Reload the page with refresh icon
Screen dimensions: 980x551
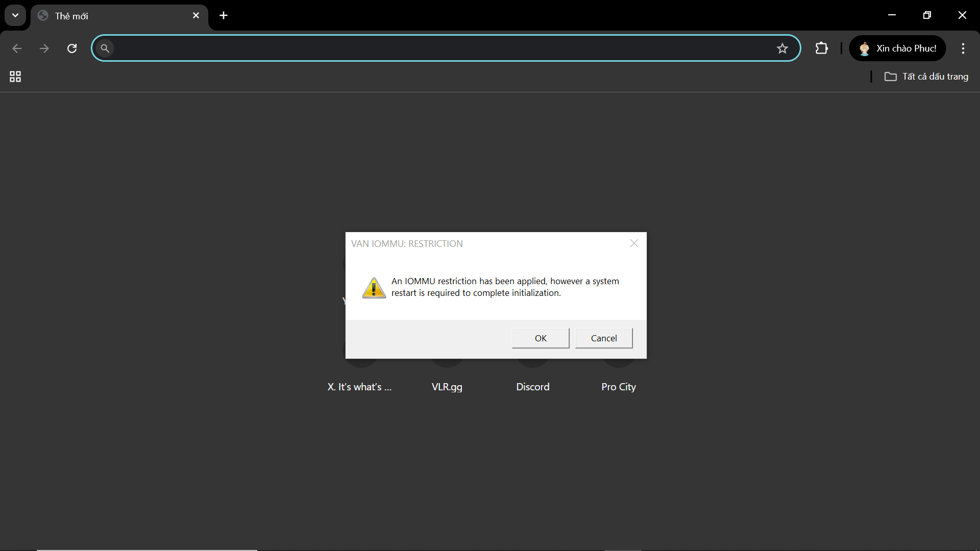(72, 48)
